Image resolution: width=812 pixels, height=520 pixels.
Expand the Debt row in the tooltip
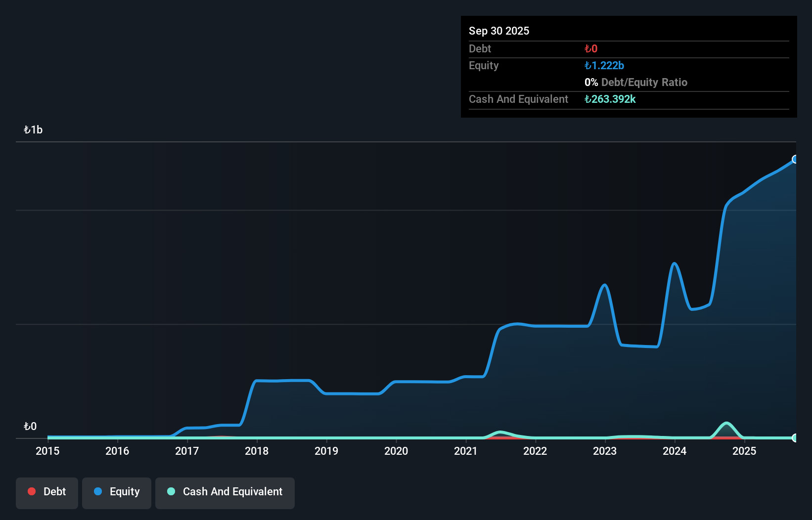click(x=480, y=48)
